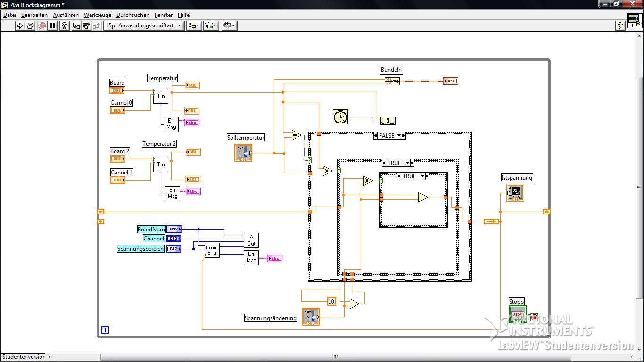Click the loop stop condition terminal

(534, 317)
